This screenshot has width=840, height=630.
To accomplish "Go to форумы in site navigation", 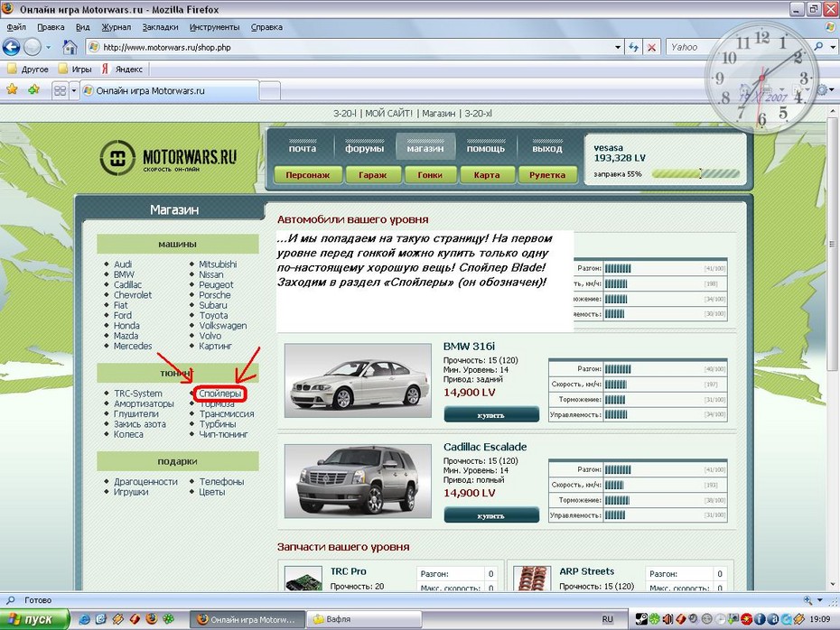I will [364, 147].
